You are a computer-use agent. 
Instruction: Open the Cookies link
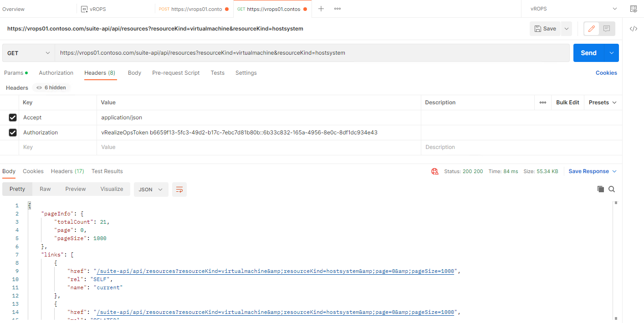pyautogui.click(x=606, y=73)
